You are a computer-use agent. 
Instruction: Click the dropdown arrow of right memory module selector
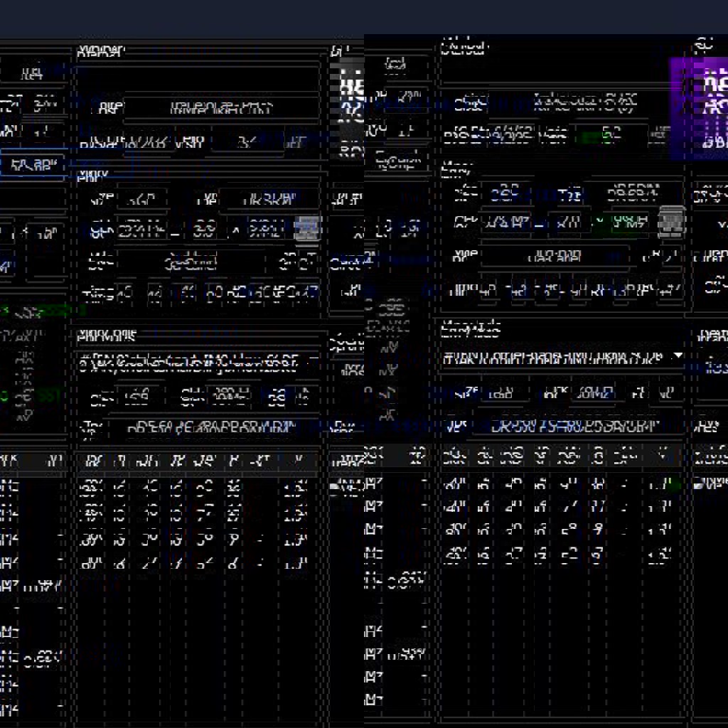pos(678,355)
